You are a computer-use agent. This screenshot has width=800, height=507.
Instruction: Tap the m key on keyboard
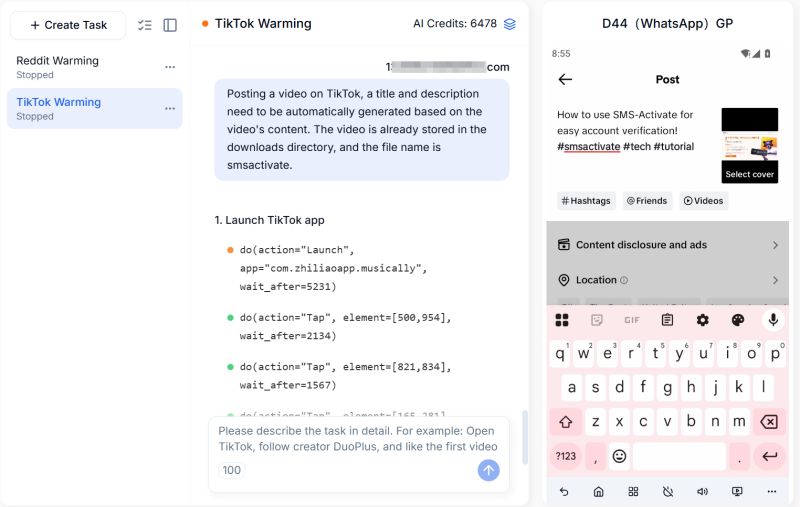point(739,422)
